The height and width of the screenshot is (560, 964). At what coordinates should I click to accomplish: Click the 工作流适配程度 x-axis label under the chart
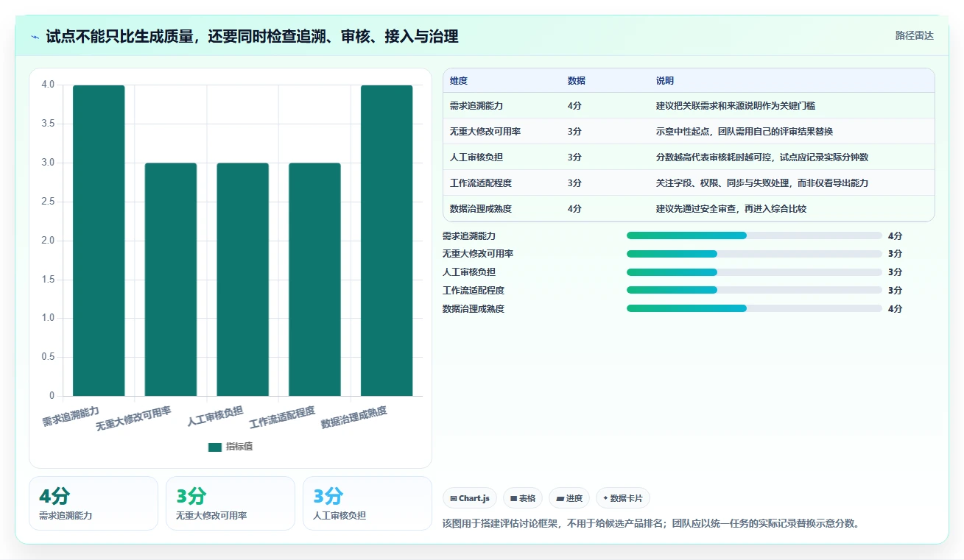click(282, 417)
